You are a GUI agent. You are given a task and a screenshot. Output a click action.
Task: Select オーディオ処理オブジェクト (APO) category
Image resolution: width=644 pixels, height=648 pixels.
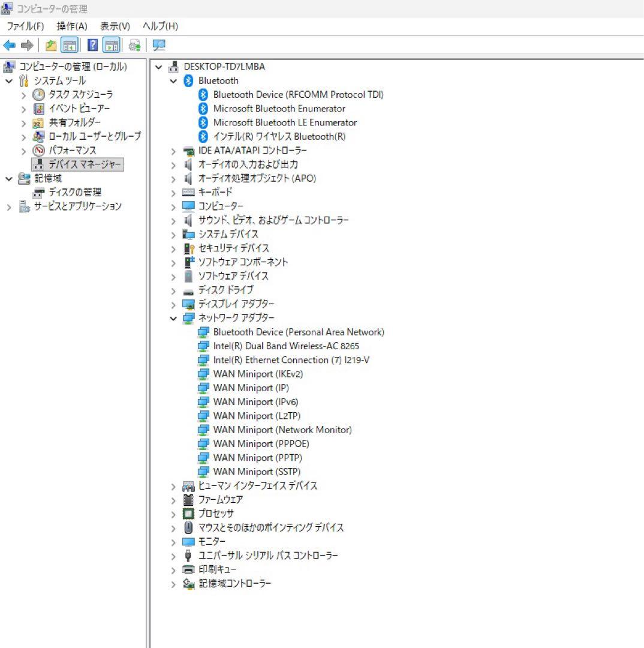point(257,179)
